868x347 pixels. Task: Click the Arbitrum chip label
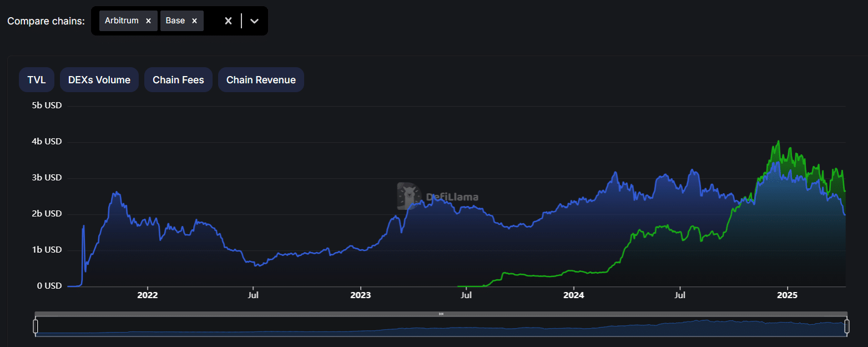click(x=122, y=21)
